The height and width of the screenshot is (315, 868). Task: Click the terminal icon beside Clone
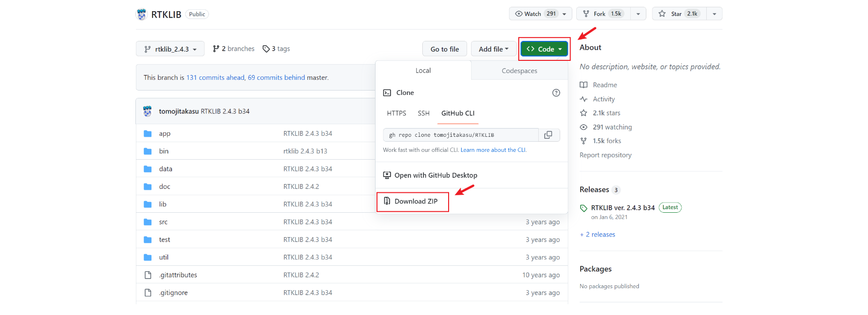pos(387,93)
